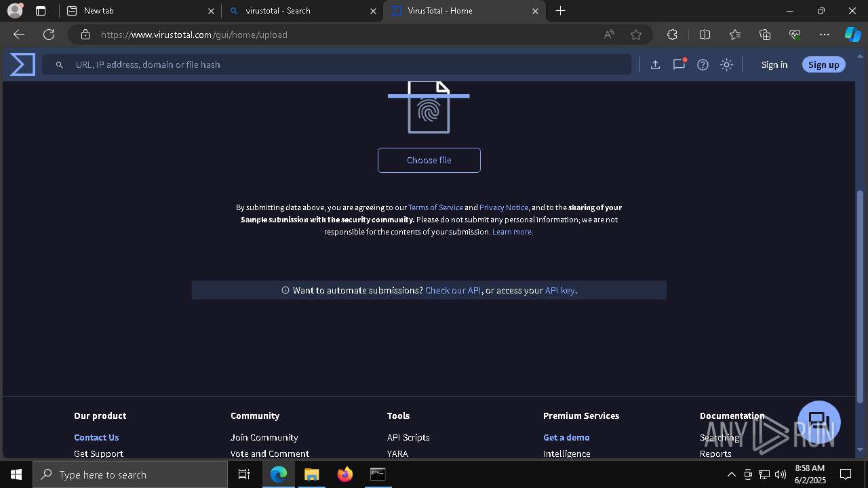This screenshot has width=868, height=488.
Task: Open Get a demo footer link
Action: 566,437
